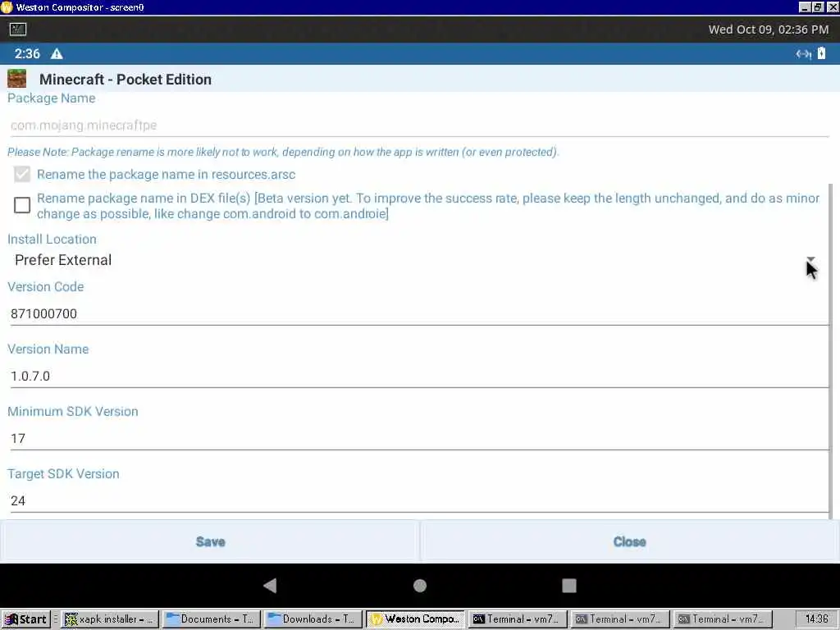This screenshot has width=840, height=630.
Task: Click the vertical scrollbar on the right
Action: coord(831,351)
